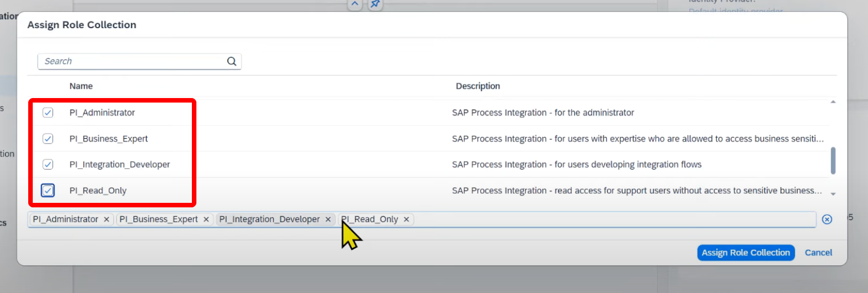This screenshot has height=293, width=868.
Task: Collapse header using the up chevron button
Action: 354,5
